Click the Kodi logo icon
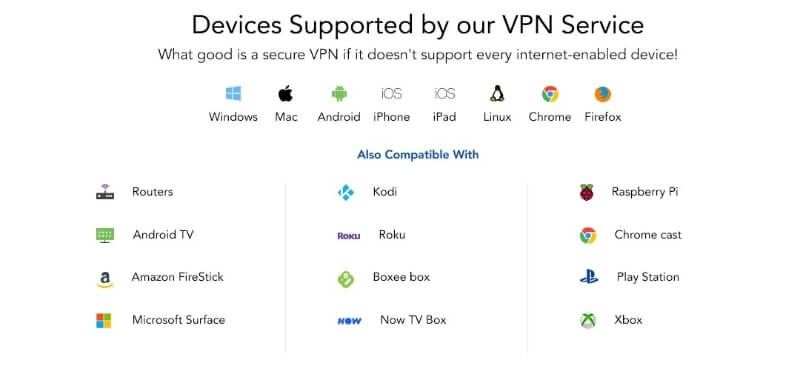This screenshot has height=388, width=800. (345, 192)
